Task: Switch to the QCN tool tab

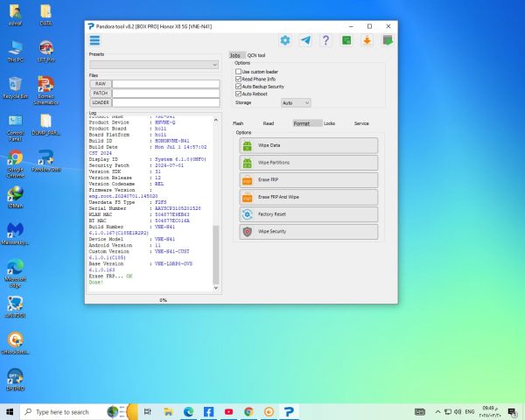Action: (256, 55)
